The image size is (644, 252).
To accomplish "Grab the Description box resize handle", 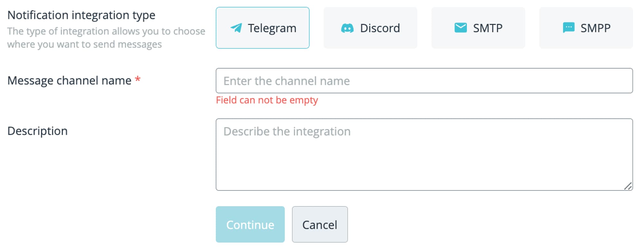I will (628, 186).
